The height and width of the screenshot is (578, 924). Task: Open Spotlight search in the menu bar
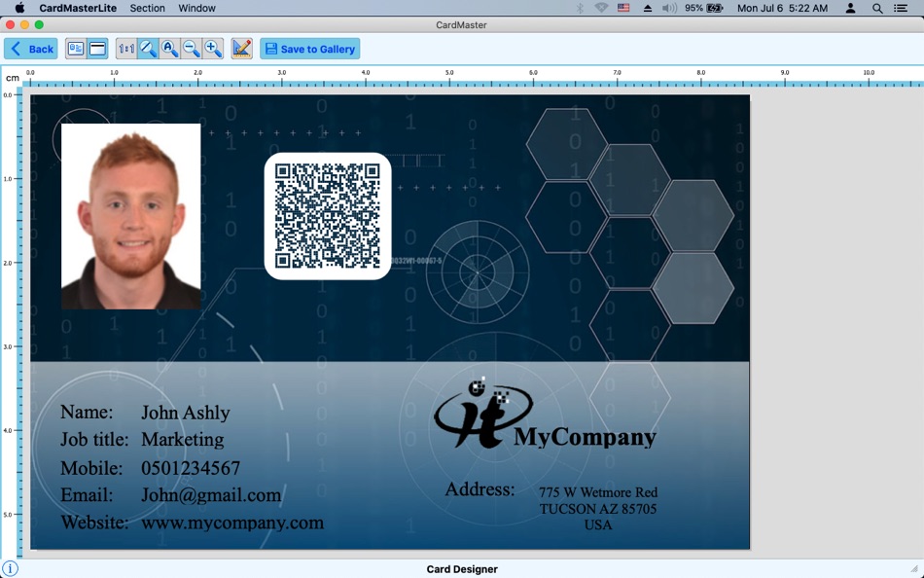[877, 8]
